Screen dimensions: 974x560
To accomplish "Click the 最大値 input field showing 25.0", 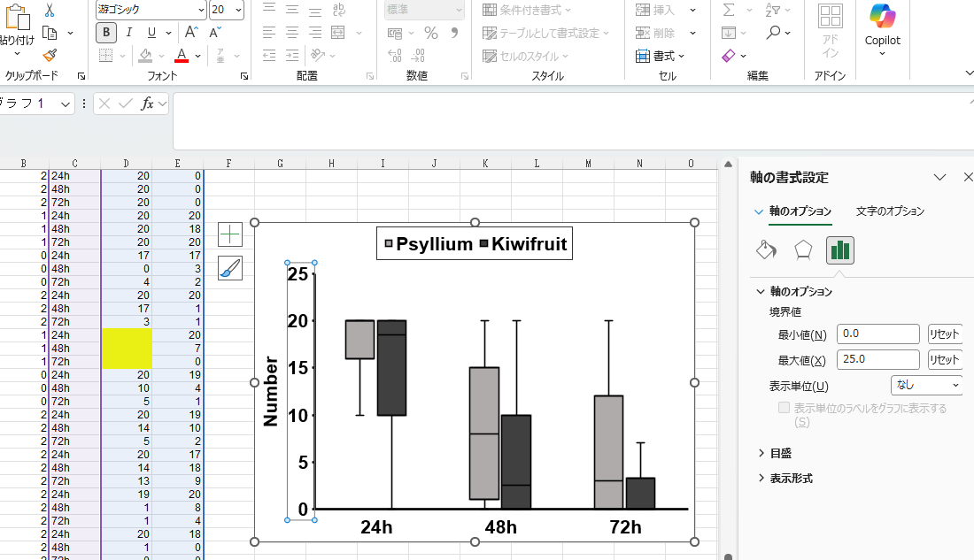I will (877, 359).
